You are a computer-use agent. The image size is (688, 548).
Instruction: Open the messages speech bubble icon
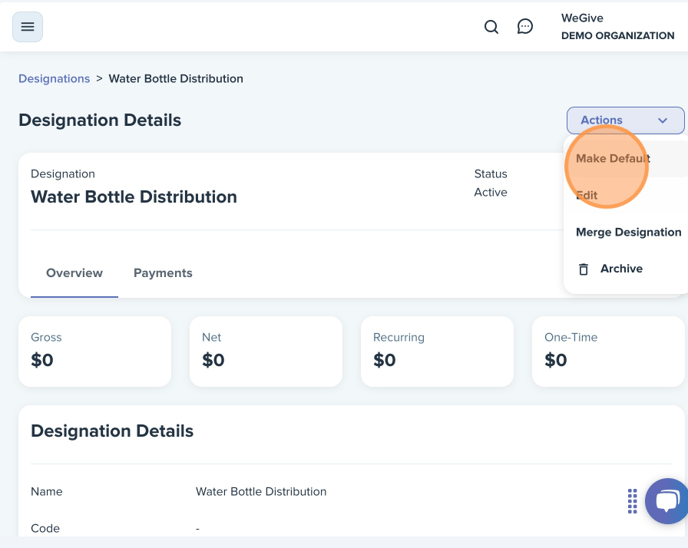pyautogui.click(x=525, y=26)
